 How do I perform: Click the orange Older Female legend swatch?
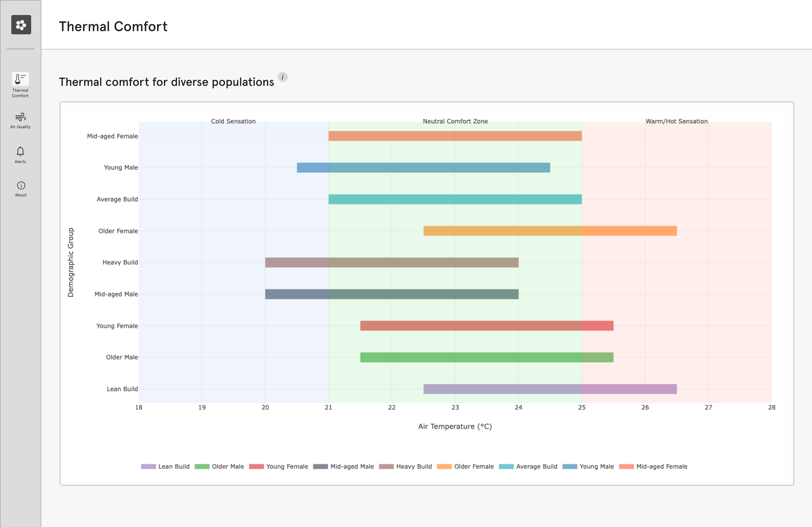click(444, 466)
